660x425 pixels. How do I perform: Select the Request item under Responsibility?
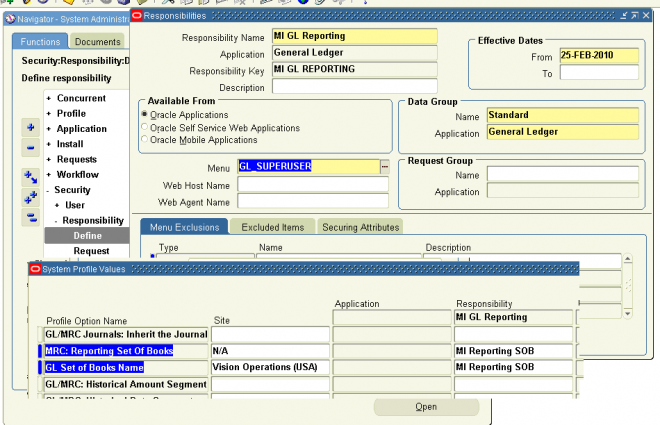point(91,251)
